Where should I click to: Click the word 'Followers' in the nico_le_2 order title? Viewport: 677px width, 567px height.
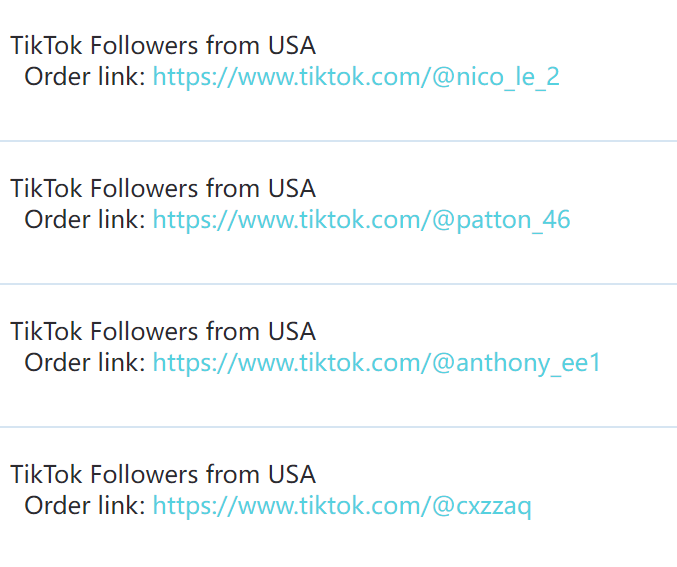coord(145,45)
